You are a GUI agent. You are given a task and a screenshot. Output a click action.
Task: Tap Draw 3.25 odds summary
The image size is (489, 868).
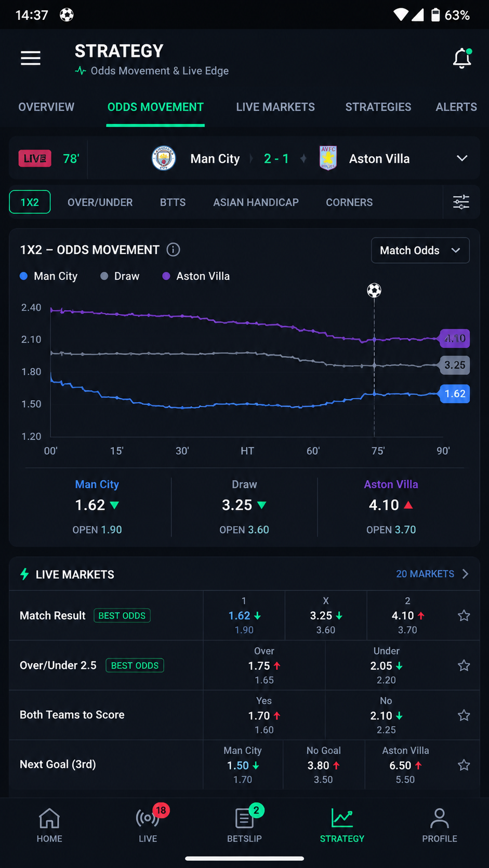pos(244,507)
